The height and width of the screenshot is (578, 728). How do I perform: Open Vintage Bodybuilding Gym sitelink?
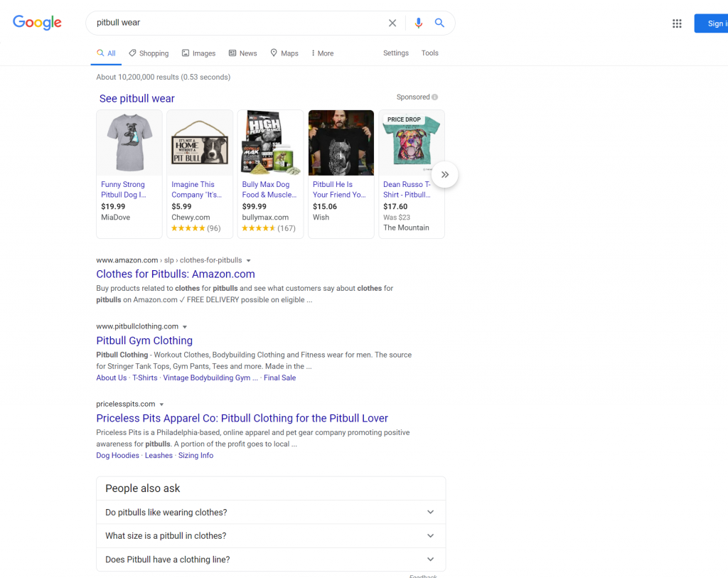[x=210, y=378]
